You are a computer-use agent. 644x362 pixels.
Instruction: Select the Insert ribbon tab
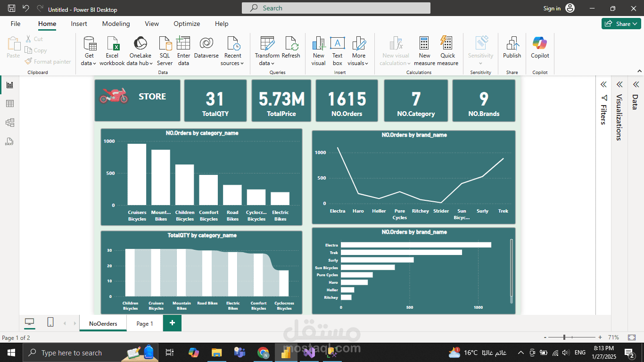pos(79,24)
